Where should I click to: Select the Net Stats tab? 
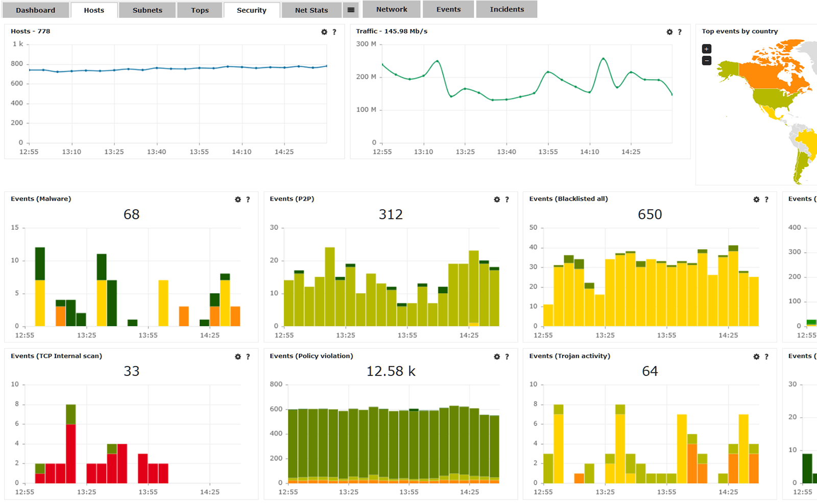click(x=311, y=10)
